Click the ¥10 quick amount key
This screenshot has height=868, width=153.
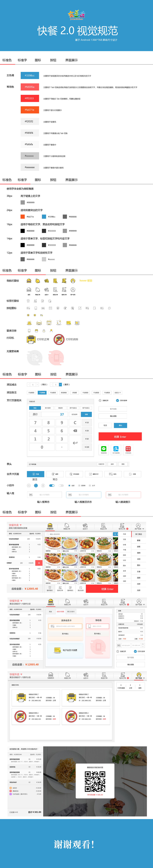tap(87, 423)
